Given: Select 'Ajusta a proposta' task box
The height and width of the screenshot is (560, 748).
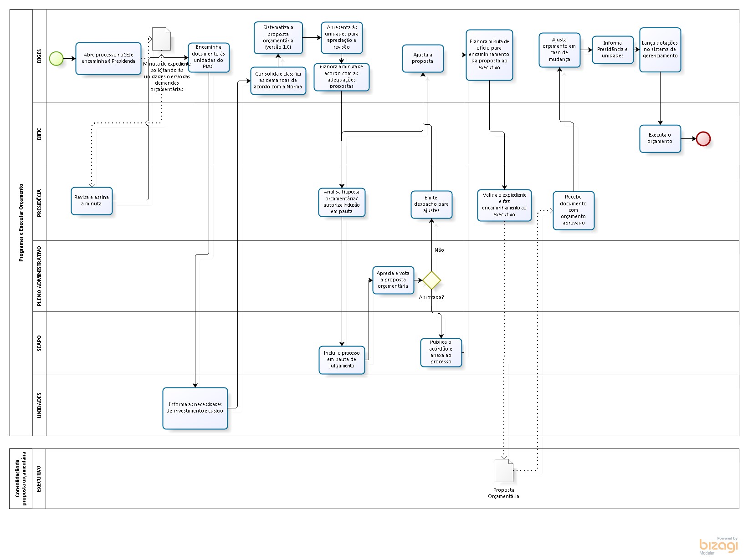Looking at the screenshot, I should [423, 58].
